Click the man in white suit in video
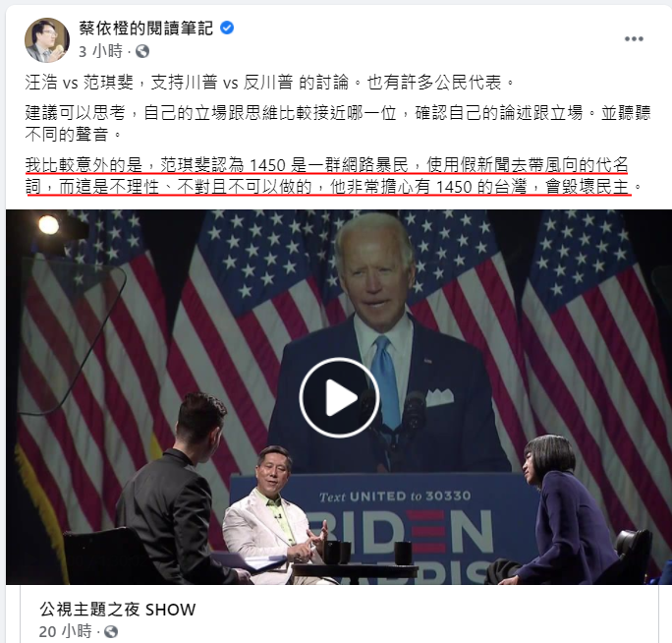Screen dimensions: 672x643 [x=272, y=515]
